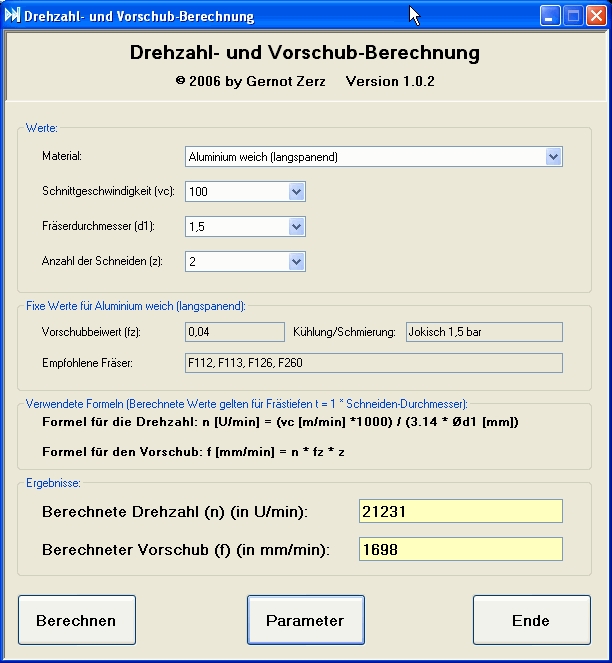The width and height of the screenshot is (612, 663).
Task: Maximize the calculator window
Action: 574,16
